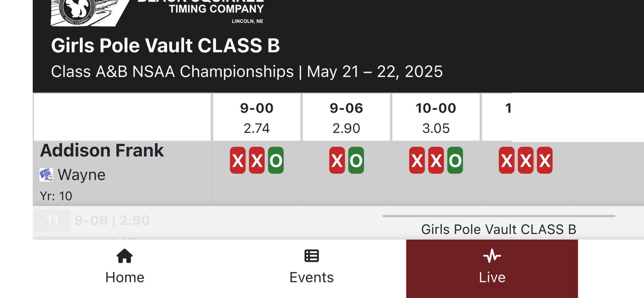Click the Wayne team logo icon
Screen dimensions: 644x298
point(46,175)
